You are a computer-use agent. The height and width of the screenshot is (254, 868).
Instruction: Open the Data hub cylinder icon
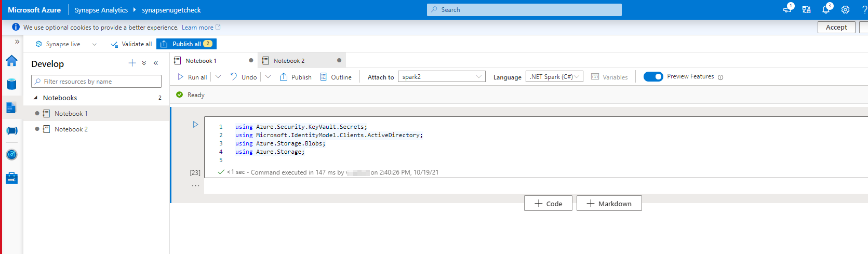(x=11, y=84)
